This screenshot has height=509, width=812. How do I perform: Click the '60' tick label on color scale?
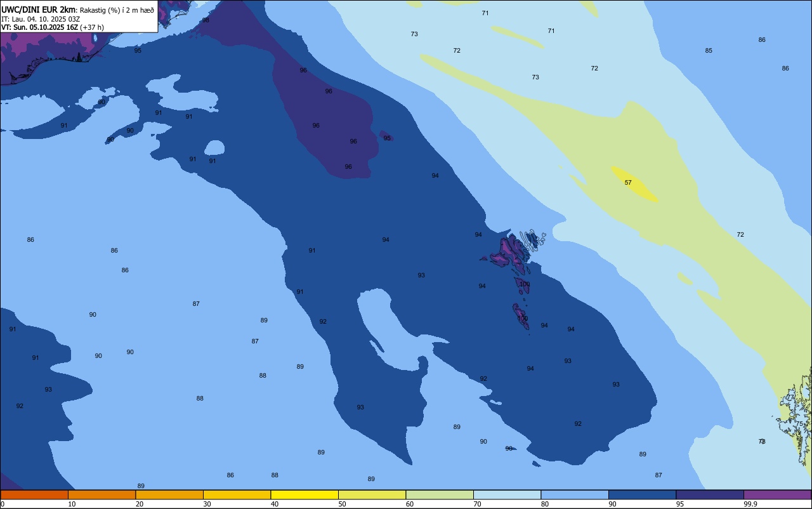click(410, 504)
